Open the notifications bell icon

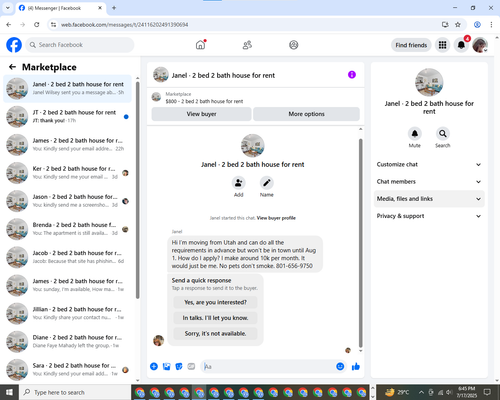click(461, 45)
